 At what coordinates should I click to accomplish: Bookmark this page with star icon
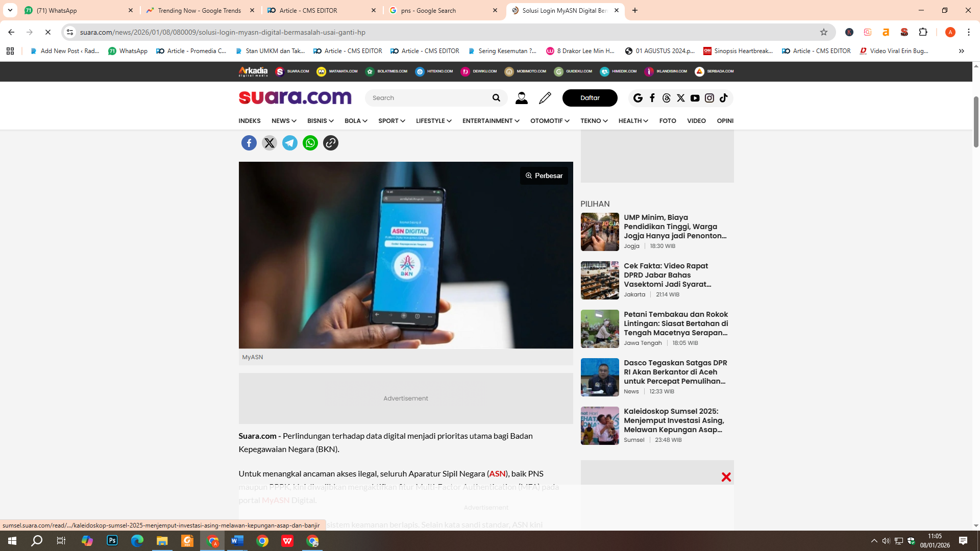click(823, 32)
